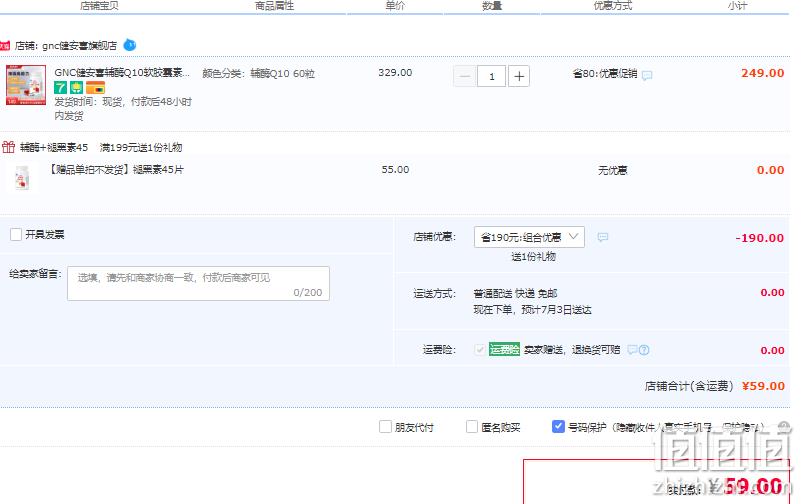Click the Tmall shop icon beside 店铺
Screen dimensions: 802x504
point(5,46)
